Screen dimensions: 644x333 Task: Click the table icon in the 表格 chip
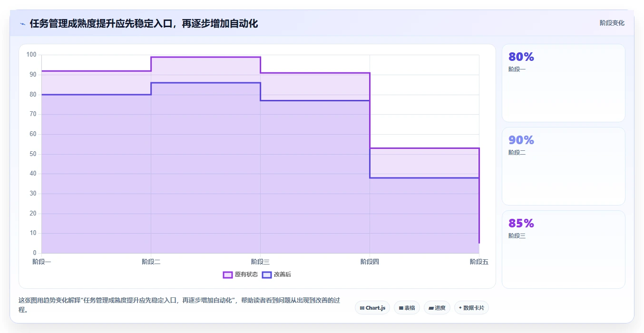coord(401,308)
